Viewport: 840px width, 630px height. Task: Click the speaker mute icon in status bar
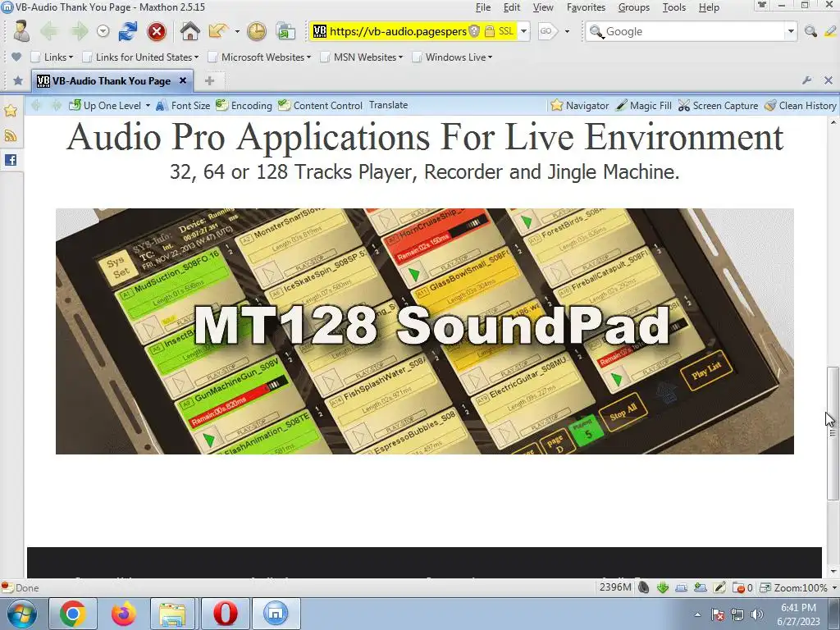pos(643,587)
